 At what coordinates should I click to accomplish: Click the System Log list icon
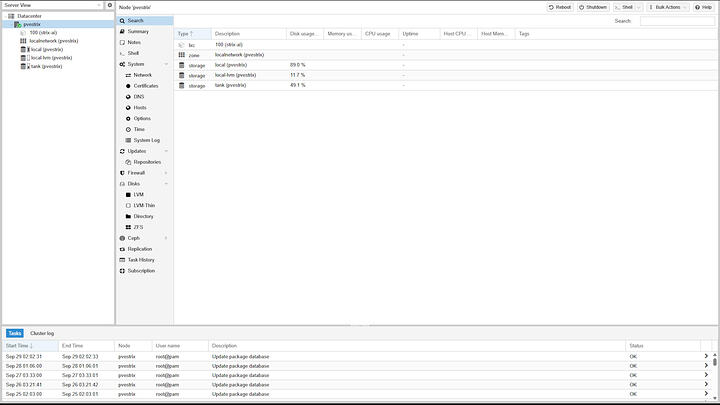[x=128, y=140]
